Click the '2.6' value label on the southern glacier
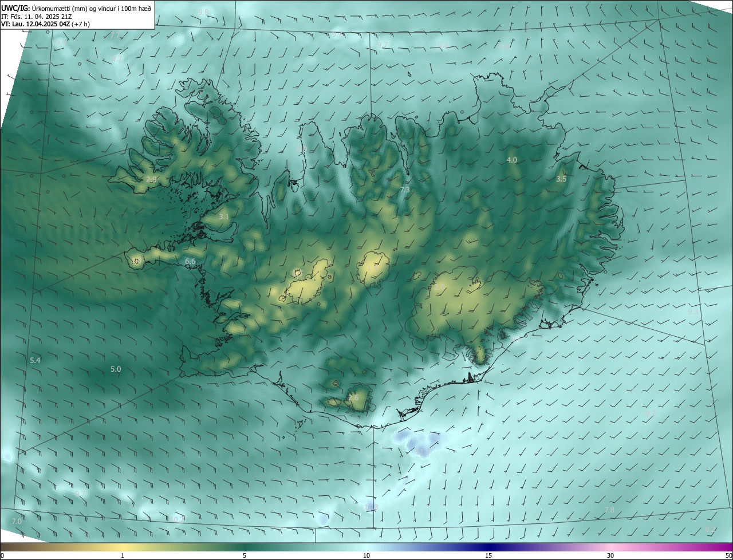Screen dimensions: 733x560 click(x=353, y=397)
